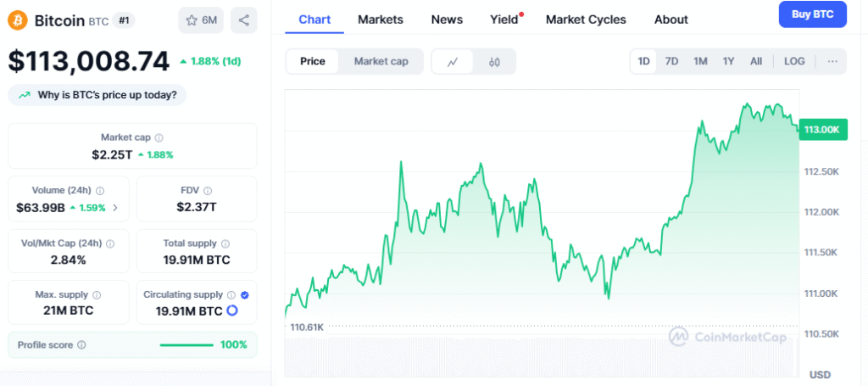Click the Bitcoin orange logo icon

click(x=17, y=20)
